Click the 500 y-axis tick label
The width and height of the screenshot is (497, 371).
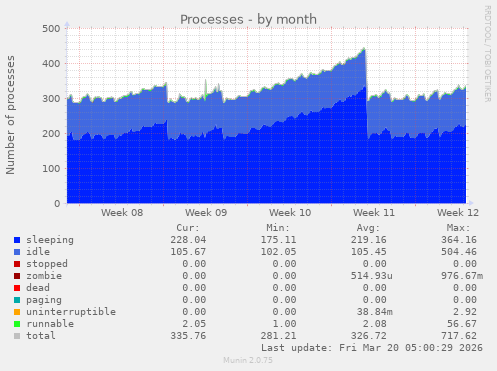[x=51, y=29]
